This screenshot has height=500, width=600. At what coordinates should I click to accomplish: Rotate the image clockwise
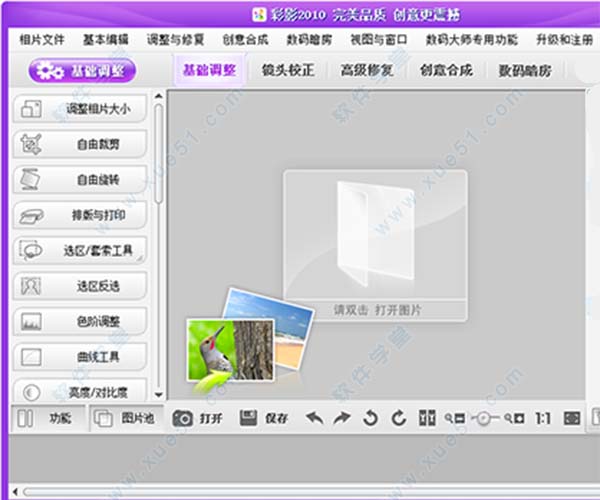(399, 418)
